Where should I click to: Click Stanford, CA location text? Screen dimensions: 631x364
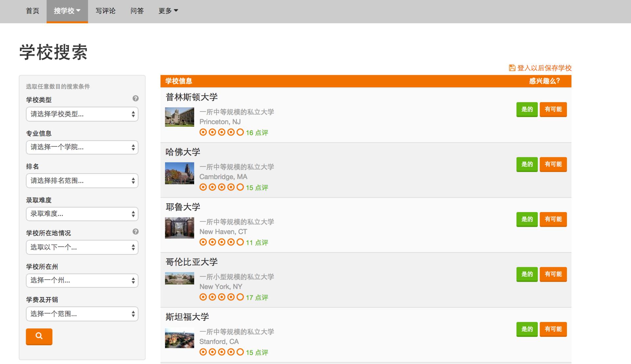(x=219, y=341)
